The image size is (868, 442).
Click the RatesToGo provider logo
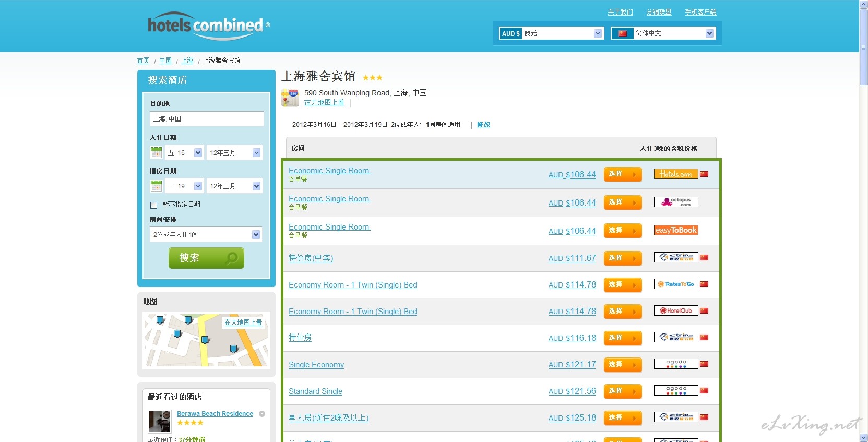676,284
